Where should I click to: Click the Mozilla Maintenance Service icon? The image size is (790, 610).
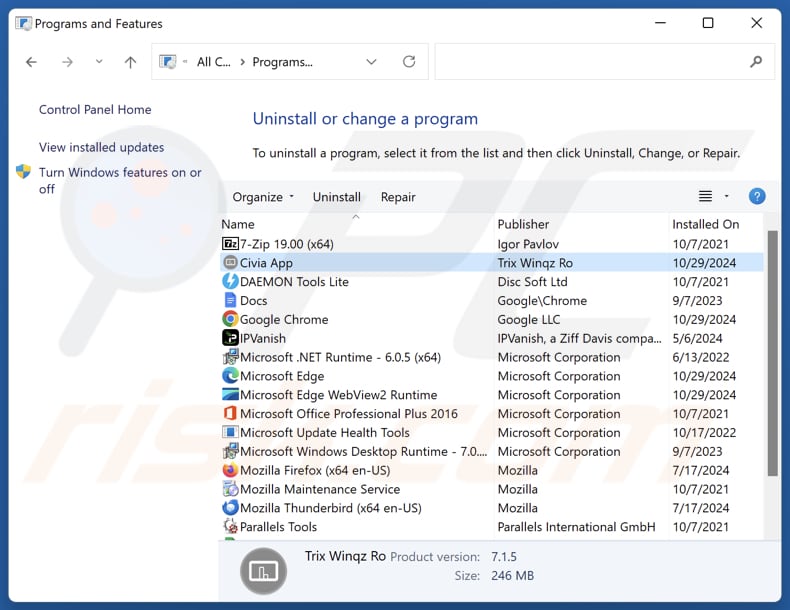230,489
